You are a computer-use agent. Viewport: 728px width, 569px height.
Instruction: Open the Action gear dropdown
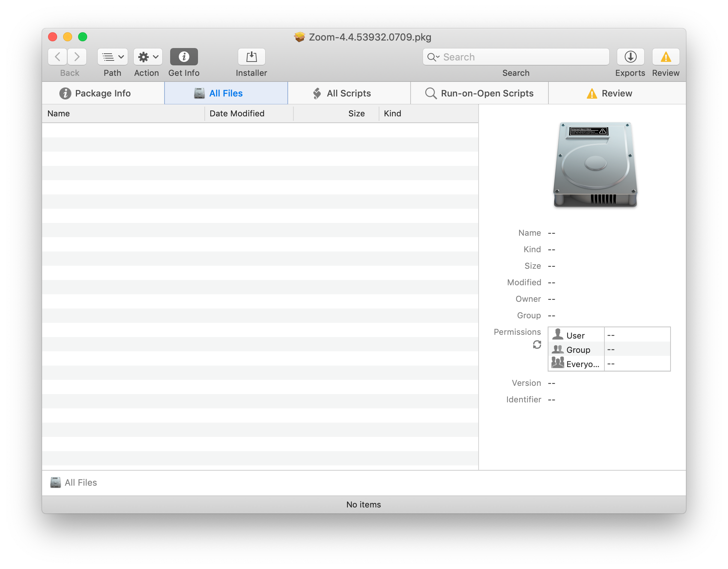148,57
